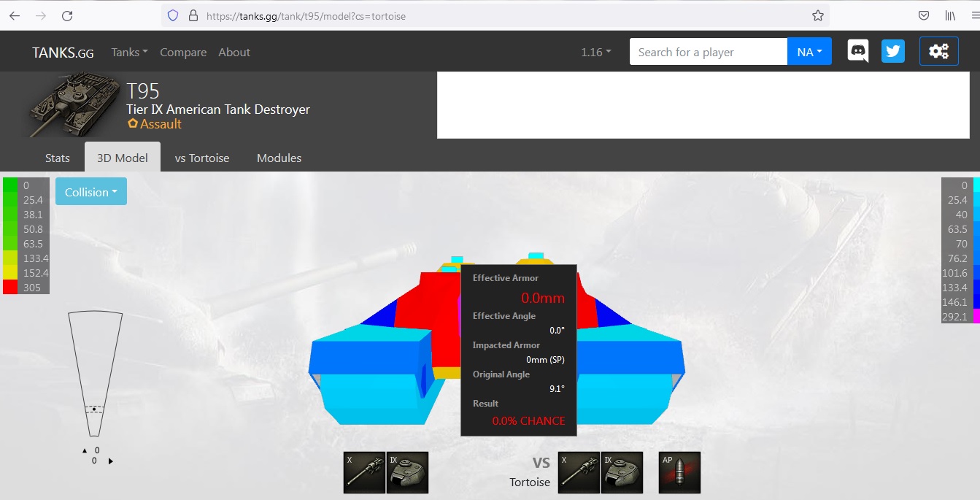
Task: Select the T95 tier IX hull module icon
Action: [407, 472]
